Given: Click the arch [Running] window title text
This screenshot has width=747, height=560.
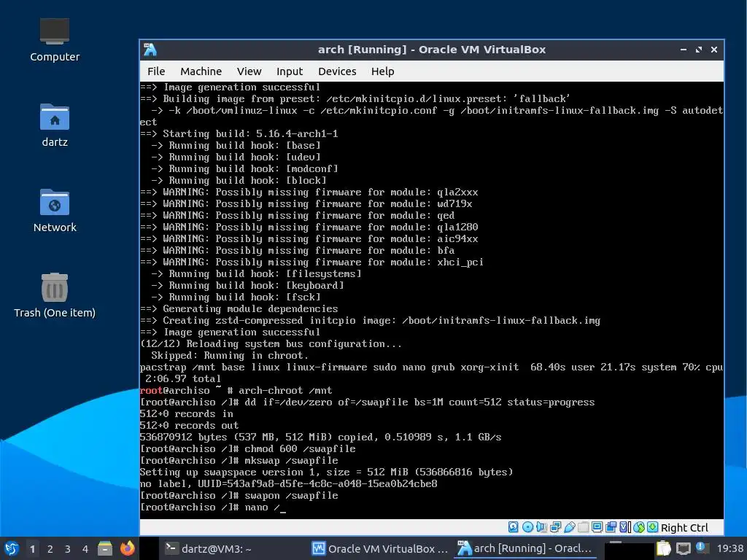Looking at the screenshot, I should 432,50.
